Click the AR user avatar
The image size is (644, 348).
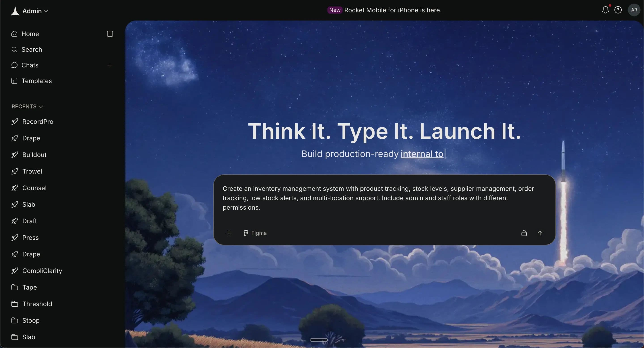(634, 10)
